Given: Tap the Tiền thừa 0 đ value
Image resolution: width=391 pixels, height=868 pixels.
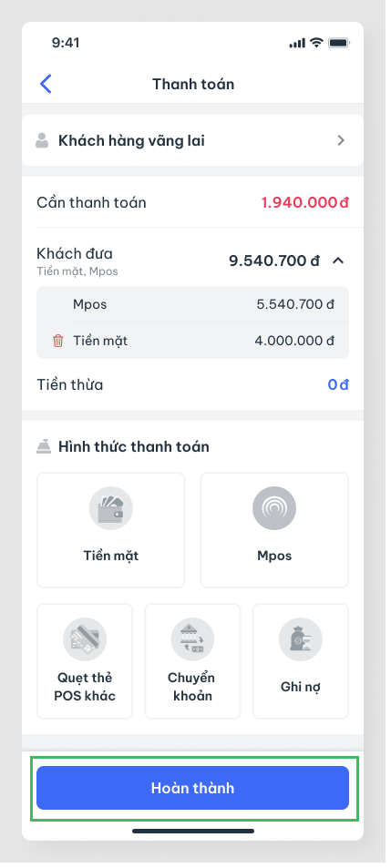Looking at the screenshot, I should (x=338, y=384).
